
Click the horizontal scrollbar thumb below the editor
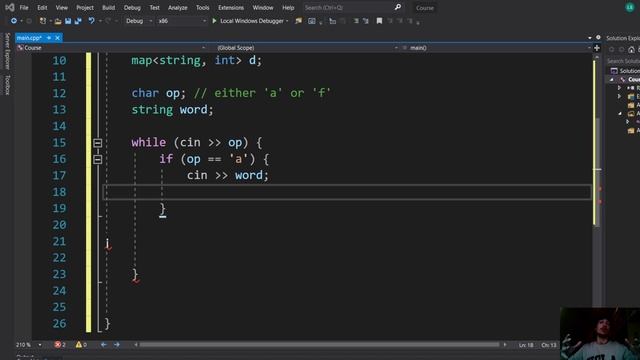coord(319,345)
